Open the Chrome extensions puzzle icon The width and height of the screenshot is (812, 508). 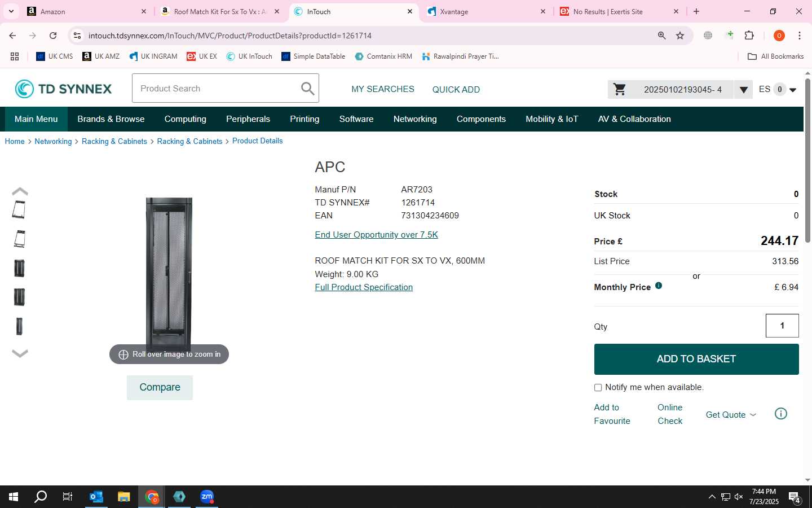749,36
